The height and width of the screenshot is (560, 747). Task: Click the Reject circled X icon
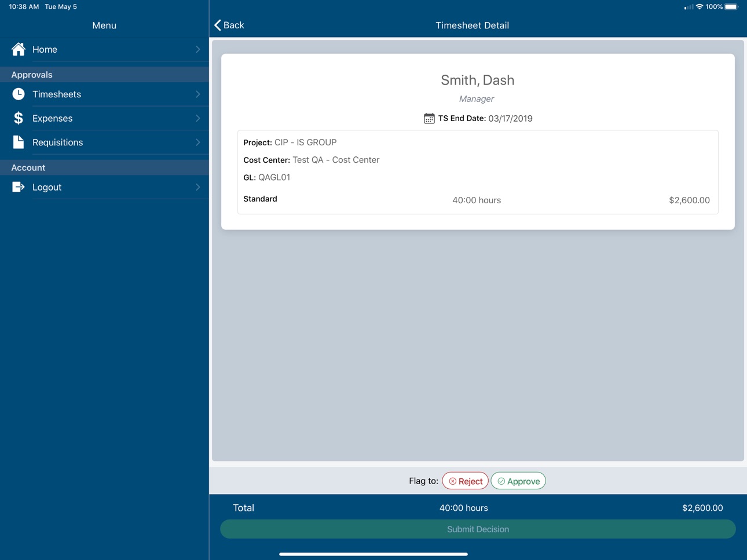point(453,481)
